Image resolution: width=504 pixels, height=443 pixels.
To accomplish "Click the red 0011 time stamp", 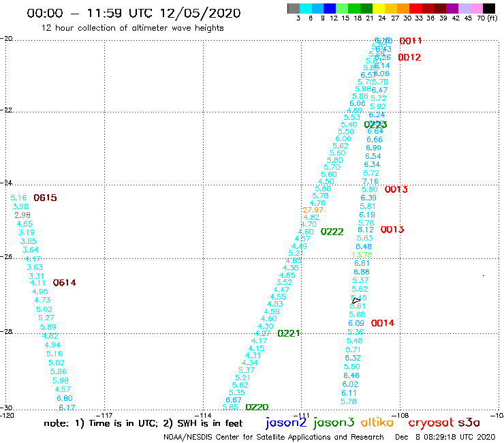I will (411, 41).
